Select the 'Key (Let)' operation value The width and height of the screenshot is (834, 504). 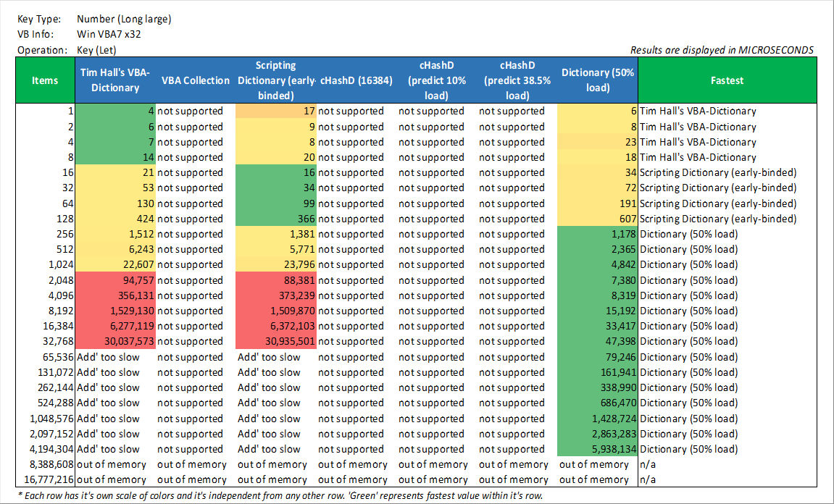coord(96,50)
